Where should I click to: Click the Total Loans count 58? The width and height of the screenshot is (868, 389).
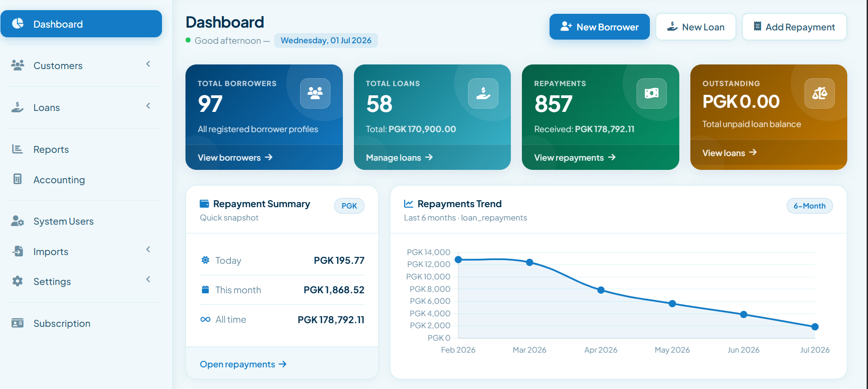click(379, 104)
